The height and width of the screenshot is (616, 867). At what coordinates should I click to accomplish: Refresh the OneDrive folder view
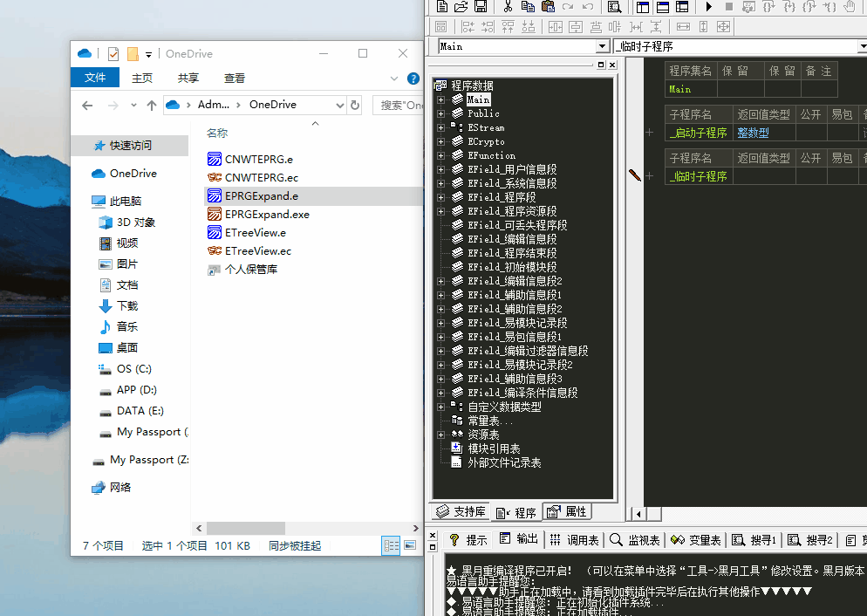click(x=355, y=105)
